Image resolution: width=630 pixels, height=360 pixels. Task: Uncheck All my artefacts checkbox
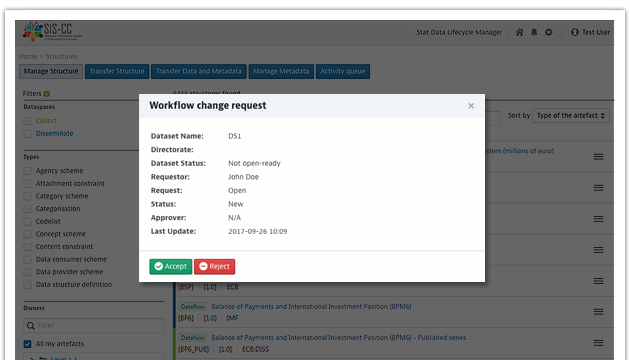[x=27, y=344]
